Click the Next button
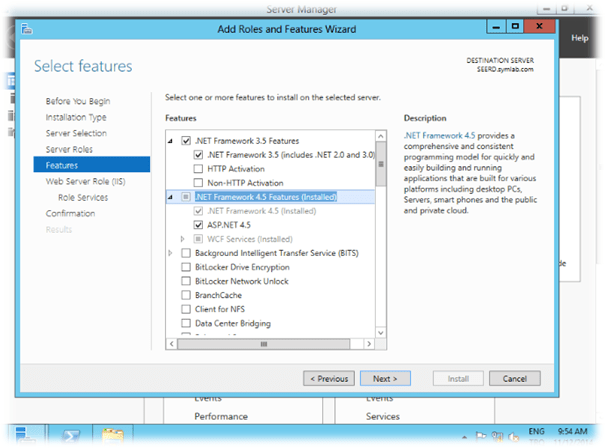605x448 pixels. (384, 379)
